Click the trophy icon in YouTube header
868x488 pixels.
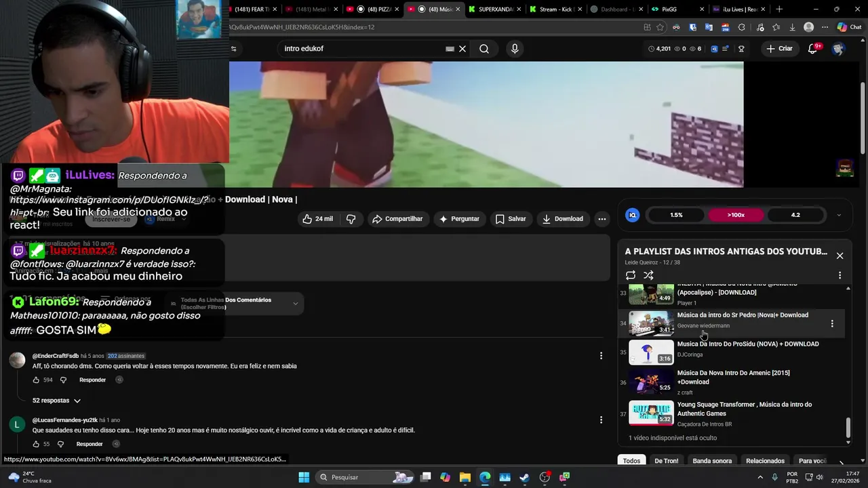point(741,49)
